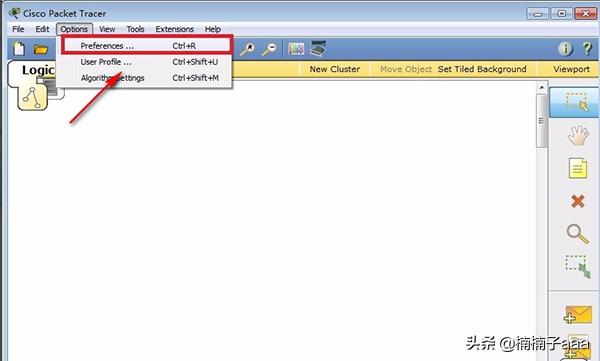
Task: Click the scrollbar up arrow
Action: point(541,88)
